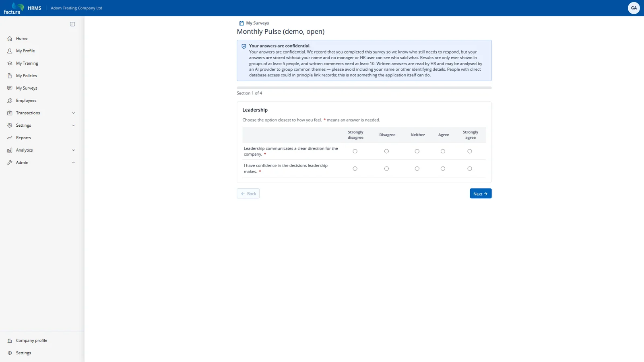644x362 pixels.
Task: Click the My Policies document icon
Action: [10, 76]
